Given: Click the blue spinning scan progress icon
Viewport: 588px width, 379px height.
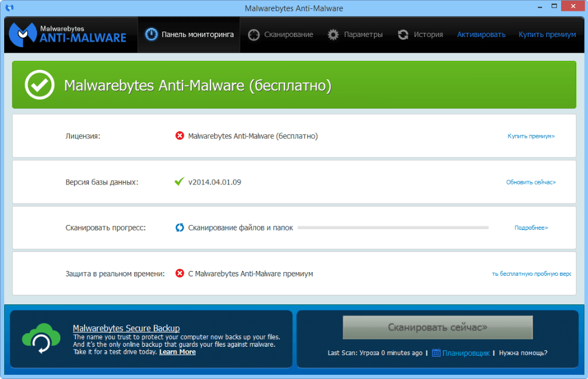Looking at the screenshot, I should tap(180, 227).
